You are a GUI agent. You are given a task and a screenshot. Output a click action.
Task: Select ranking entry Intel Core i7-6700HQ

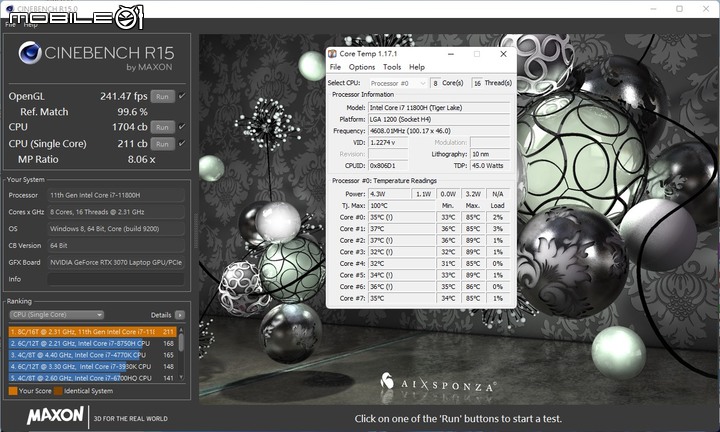click(x=92, y=378)
